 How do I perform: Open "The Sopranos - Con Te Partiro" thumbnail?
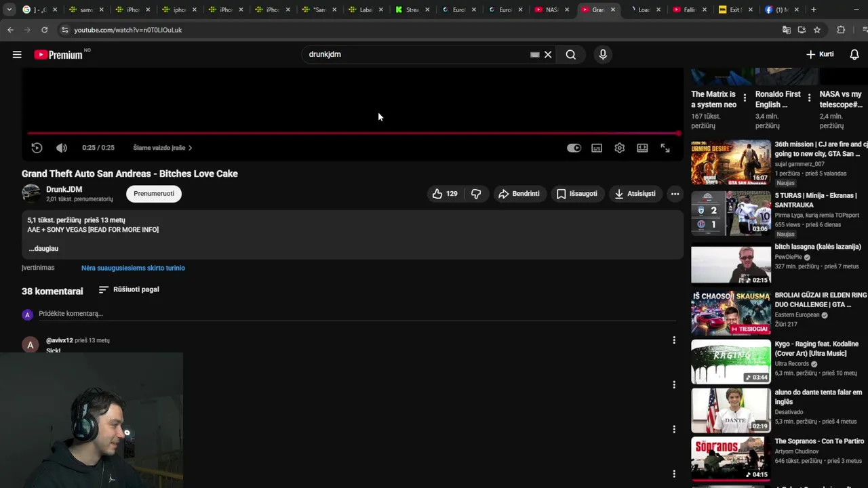coord(731,459)
